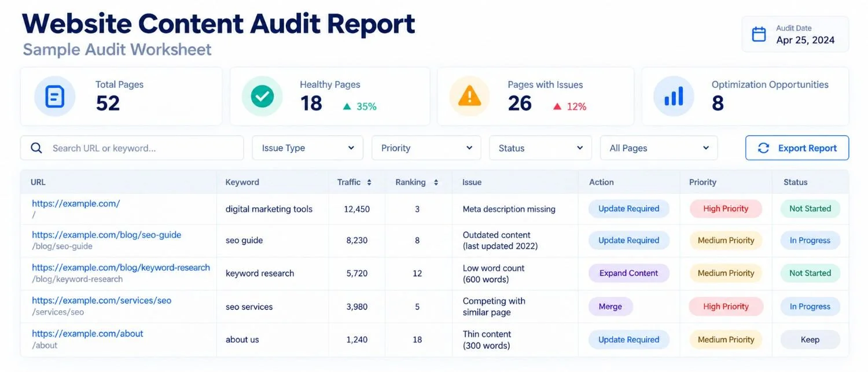Click the traffic value 3,980
This screenshot has width=868, height=372.
357,307
